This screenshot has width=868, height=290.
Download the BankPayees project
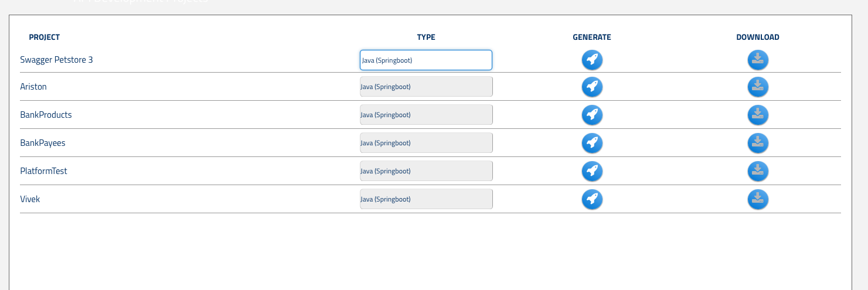758,143
